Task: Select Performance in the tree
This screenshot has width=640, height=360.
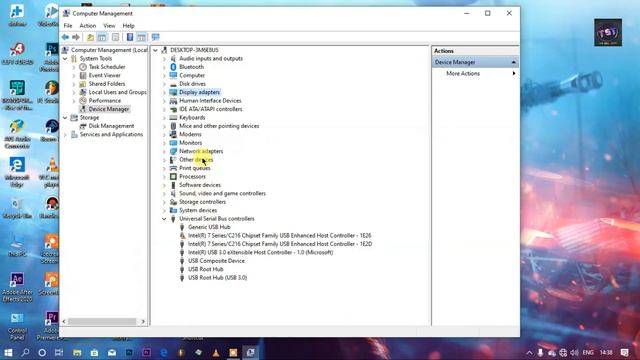Action: pos(105,101)
